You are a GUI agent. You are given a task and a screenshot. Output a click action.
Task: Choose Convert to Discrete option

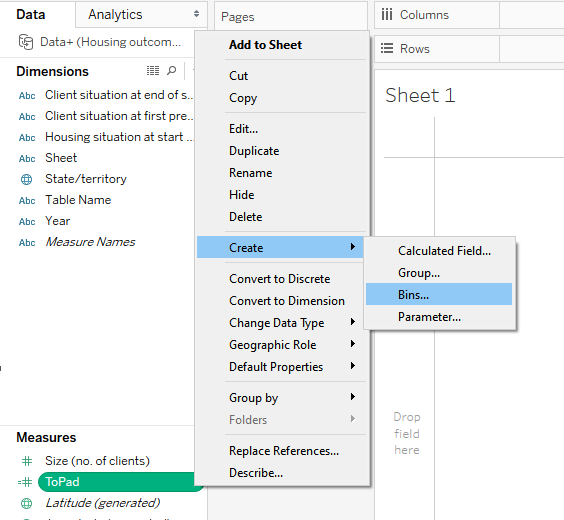[x=280, y=279]
